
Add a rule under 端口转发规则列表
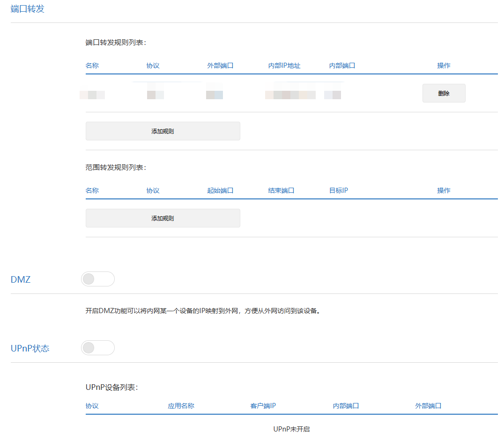[x=163, y=131]
